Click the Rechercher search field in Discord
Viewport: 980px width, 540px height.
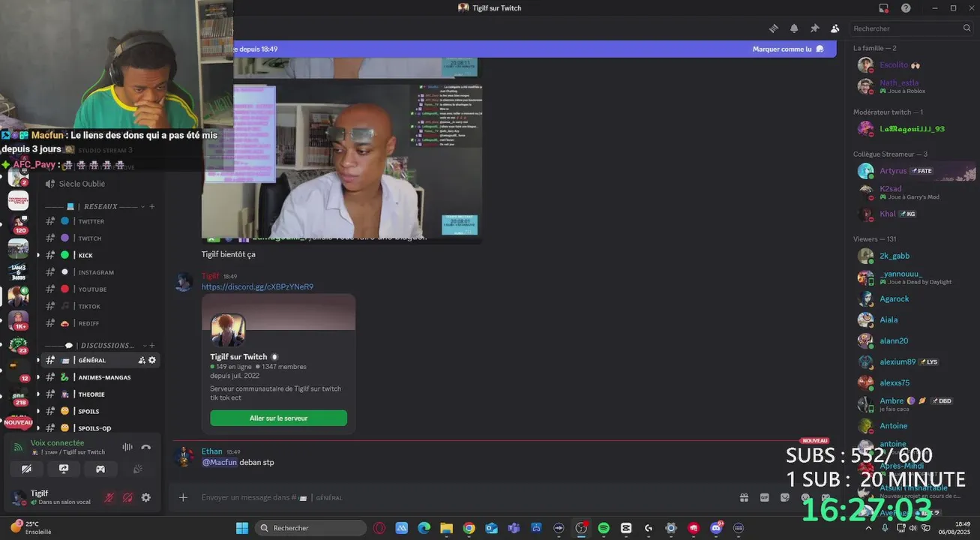click(x=912, y=28)
